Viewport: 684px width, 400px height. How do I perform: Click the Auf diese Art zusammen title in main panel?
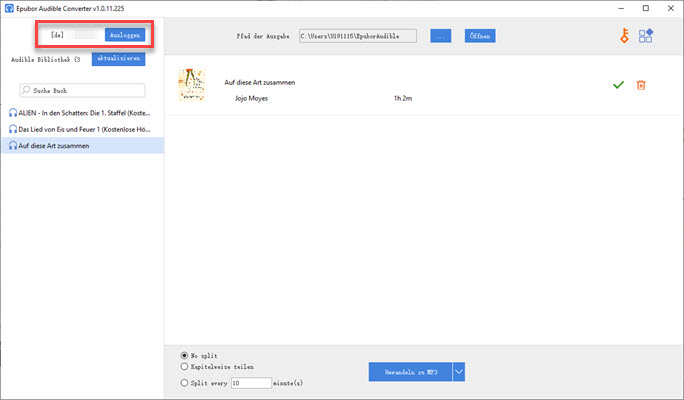pos(260,82)
